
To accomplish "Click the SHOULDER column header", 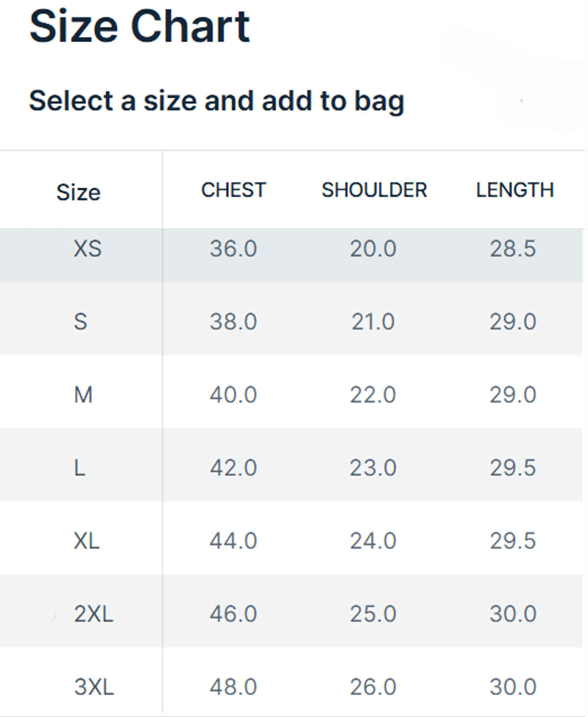I will point(374,190).
